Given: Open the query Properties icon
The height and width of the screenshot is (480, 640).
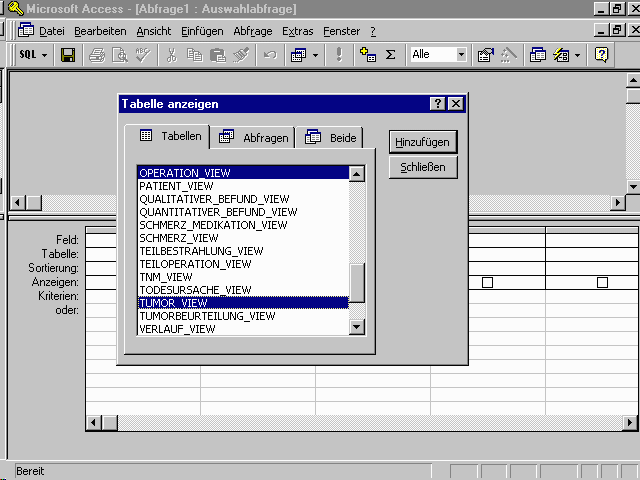Looking at the screenshot, I should [x=486, y=55].
